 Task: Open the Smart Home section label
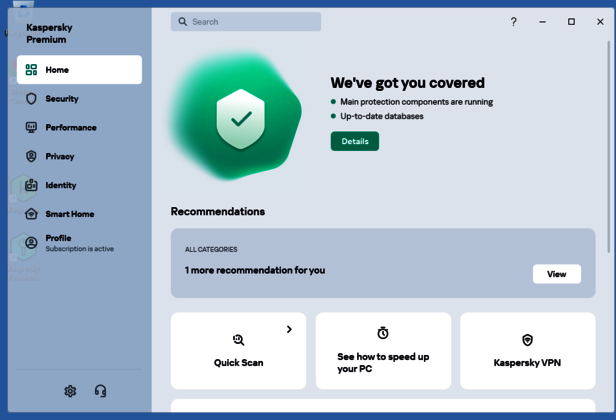70,214
